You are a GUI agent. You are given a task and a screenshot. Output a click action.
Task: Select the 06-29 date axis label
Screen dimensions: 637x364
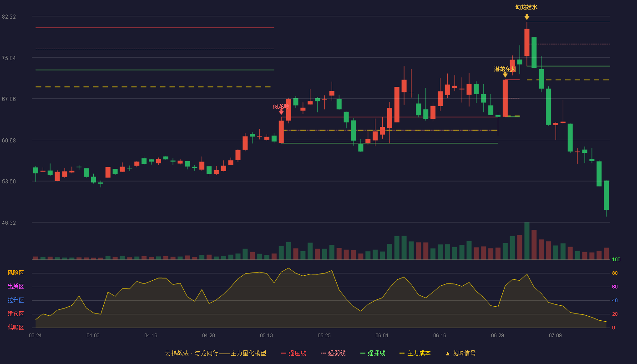coord(497,335)
